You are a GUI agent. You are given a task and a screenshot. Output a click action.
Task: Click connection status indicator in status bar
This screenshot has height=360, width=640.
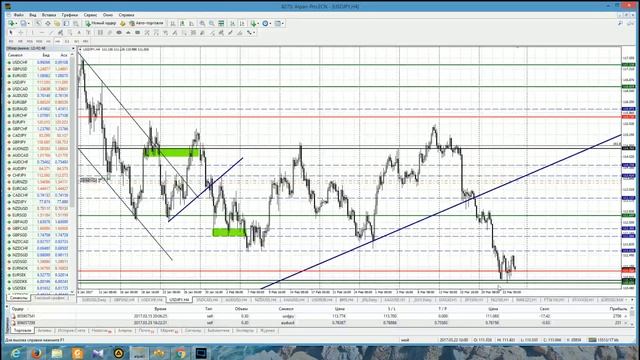click(x=603, y=340)
